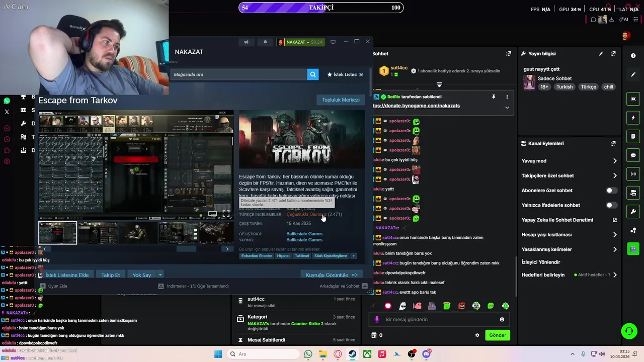Expand Hesap yaşı kısıtlaması
This screenshot has height=362, width=644.
(615, 235)
